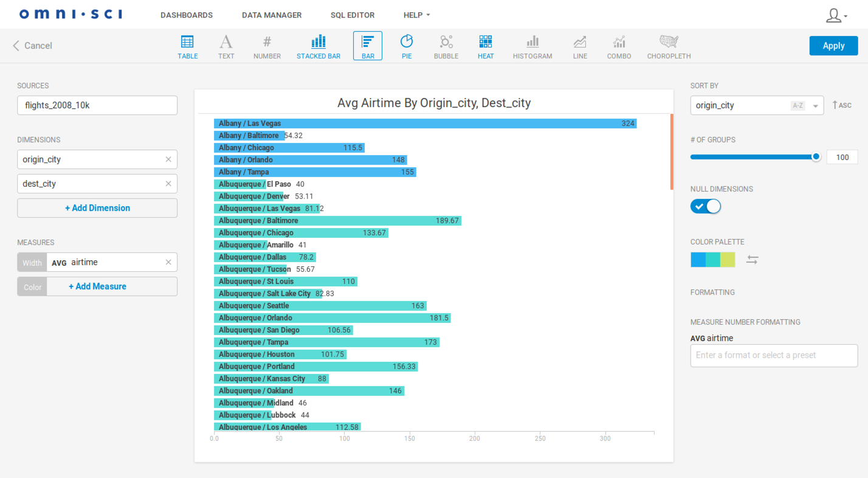Click the Apply button
The image size is (868, 478).
coord(833,46)
